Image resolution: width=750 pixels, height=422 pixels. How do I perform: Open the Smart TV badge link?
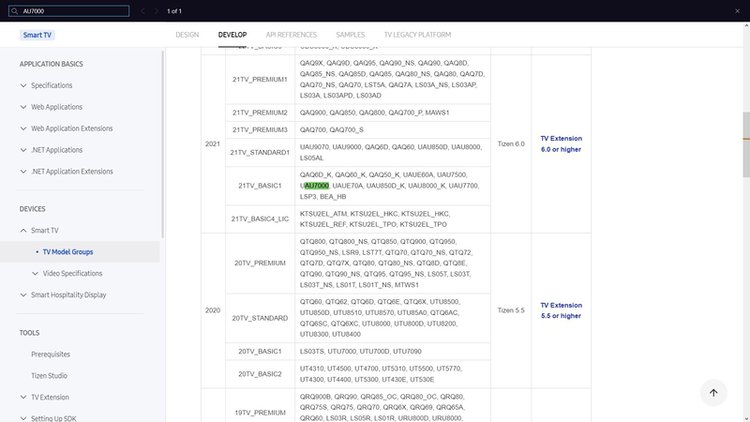pos(37,35)
